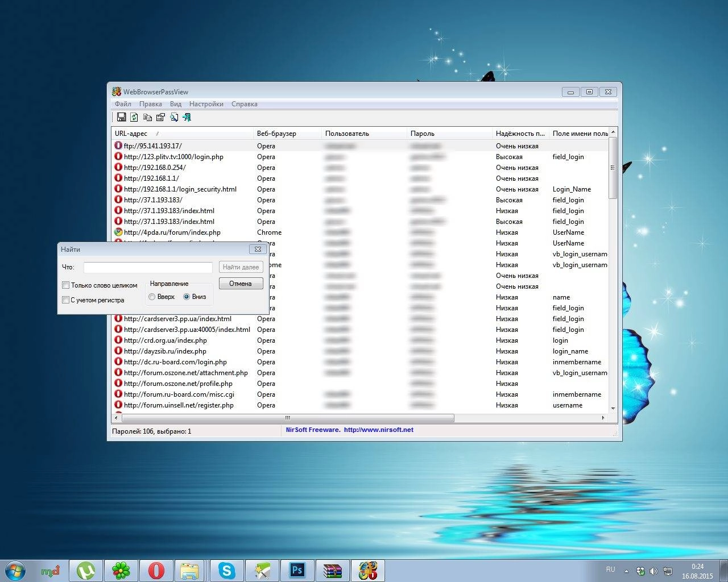Sort by the Надёжность column header
Screen dimensions: 728x582
point(520,134)
